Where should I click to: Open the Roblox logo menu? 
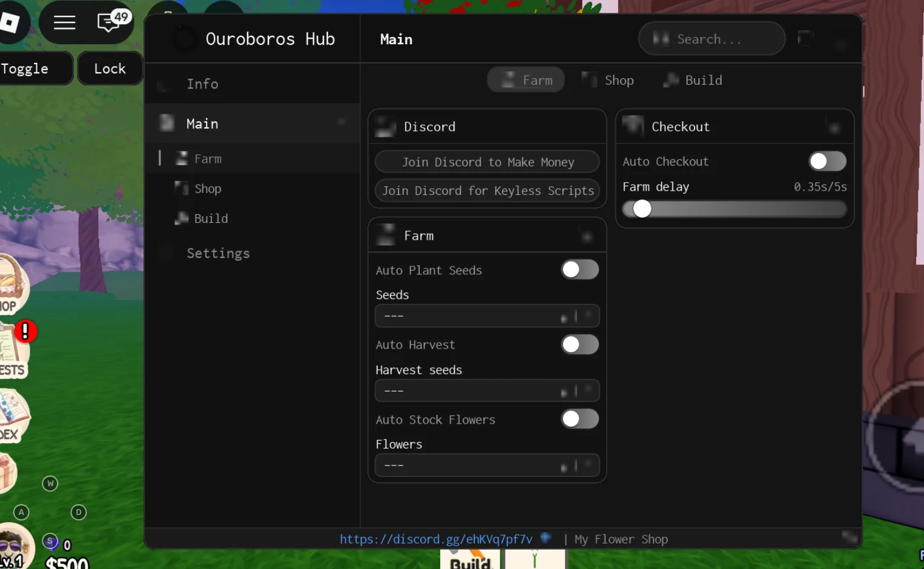pos(10,22)
